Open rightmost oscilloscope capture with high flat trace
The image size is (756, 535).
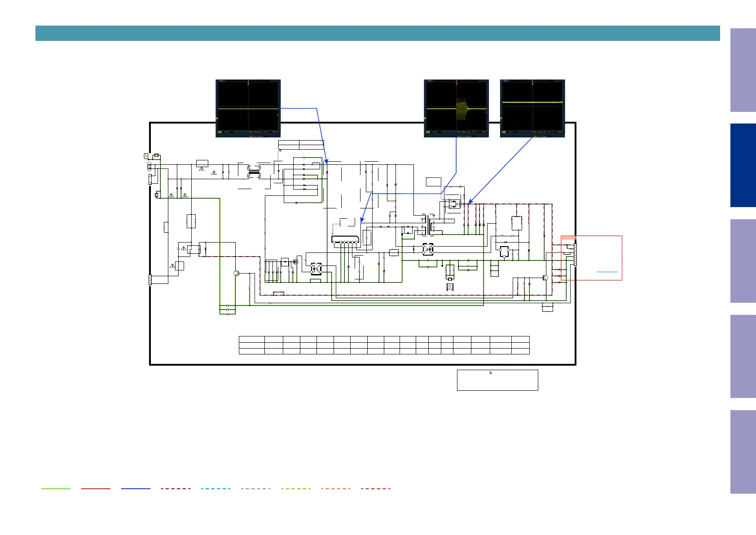click(532, 108)
